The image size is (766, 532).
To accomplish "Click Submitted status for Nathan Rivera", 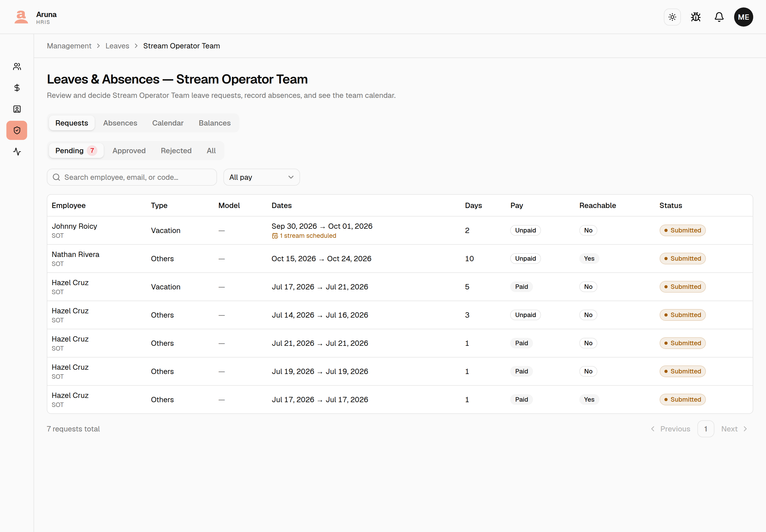I will pos(682,259).
